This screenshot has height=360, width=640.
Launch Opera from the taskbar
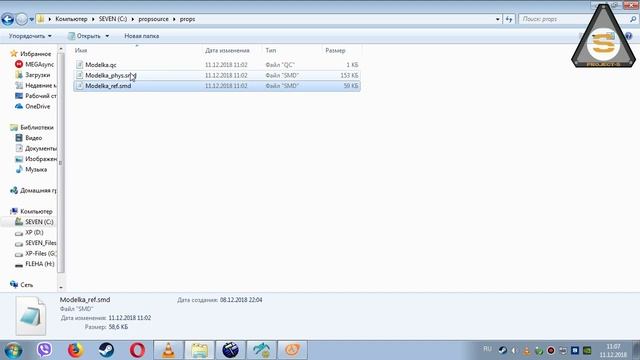click(x=137, y=350)
